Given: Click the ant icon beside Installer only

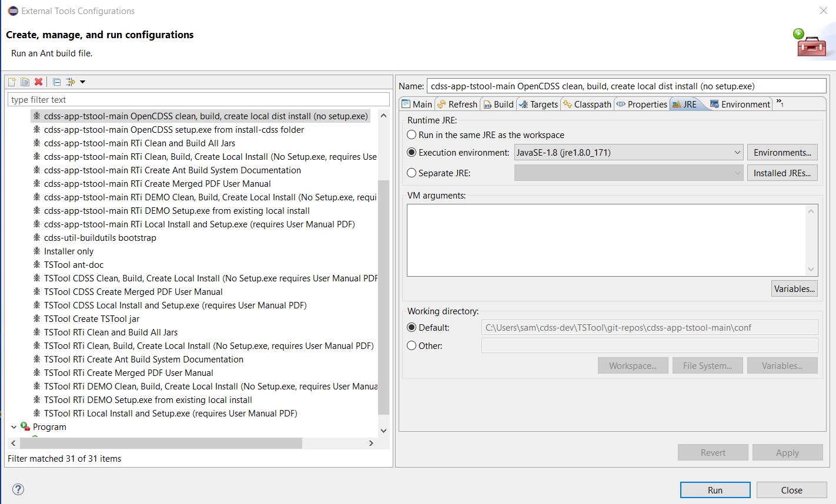Looking at the screenshot, I should pos(36,251).
